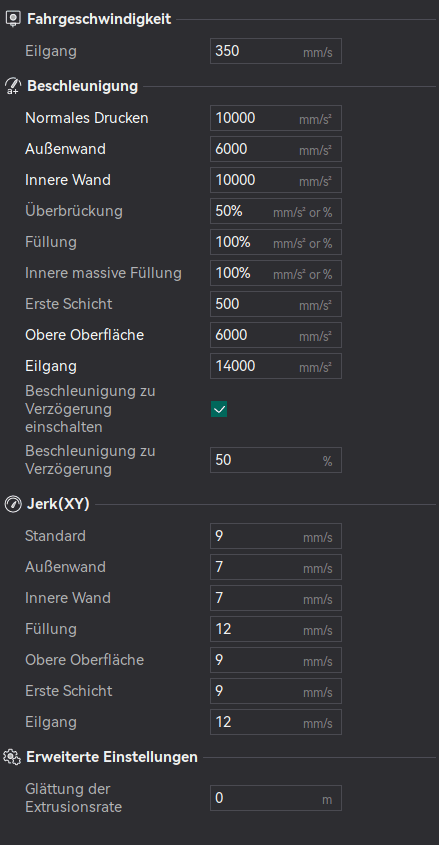Click the Erste Schicht acceleration field
Screen dimensions: 439x845
coord(276,304)
